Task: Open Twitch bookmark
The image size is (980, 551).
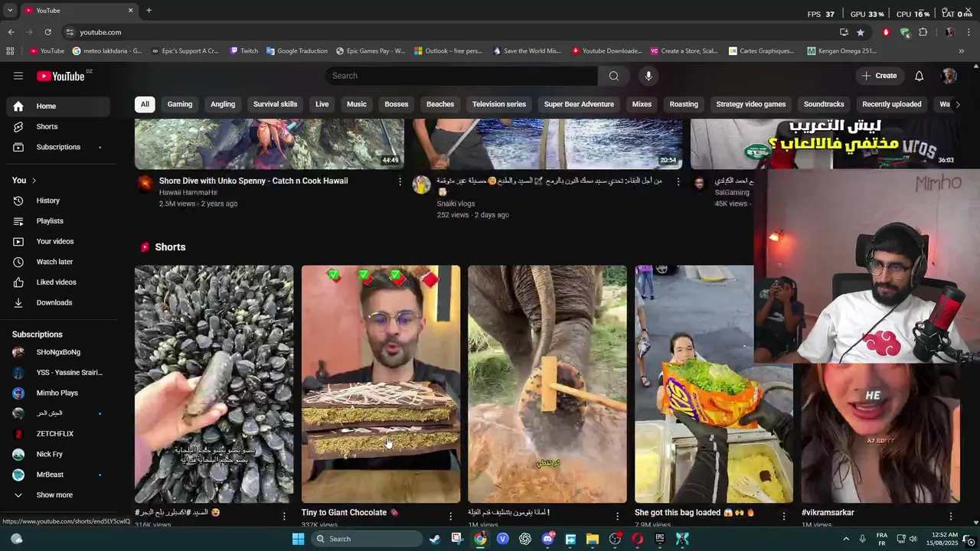Action: 244,51
